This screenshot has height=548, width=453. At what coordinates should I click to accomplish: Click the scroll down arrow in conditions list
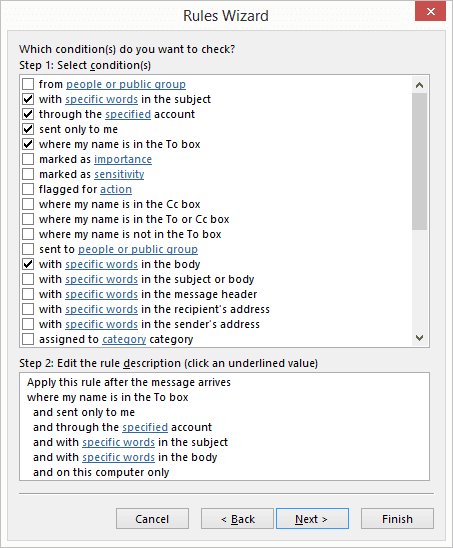(x=419, y=338)
